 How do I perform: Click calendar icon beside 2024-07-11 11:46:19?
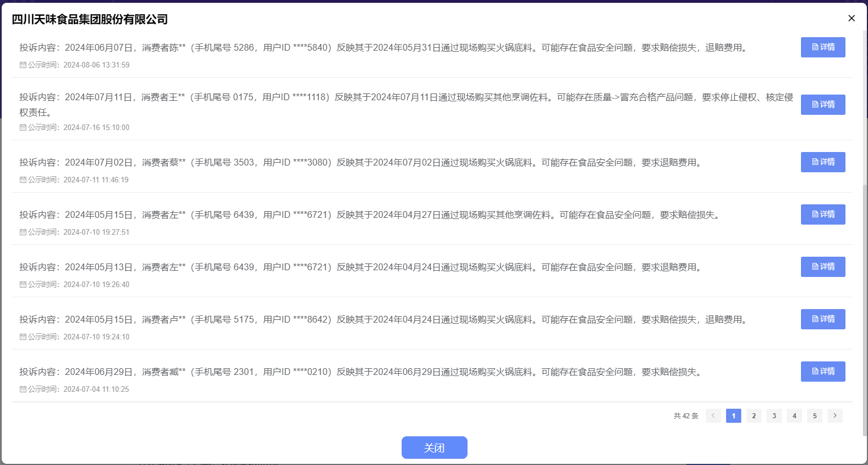23,180
